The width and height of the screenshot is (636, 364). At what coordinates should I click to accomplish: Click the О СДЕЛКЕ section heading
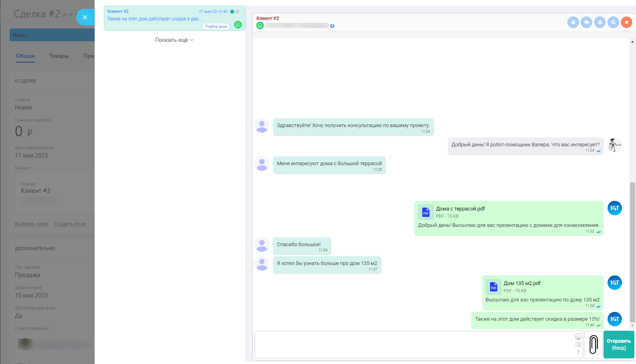[26, 81]
